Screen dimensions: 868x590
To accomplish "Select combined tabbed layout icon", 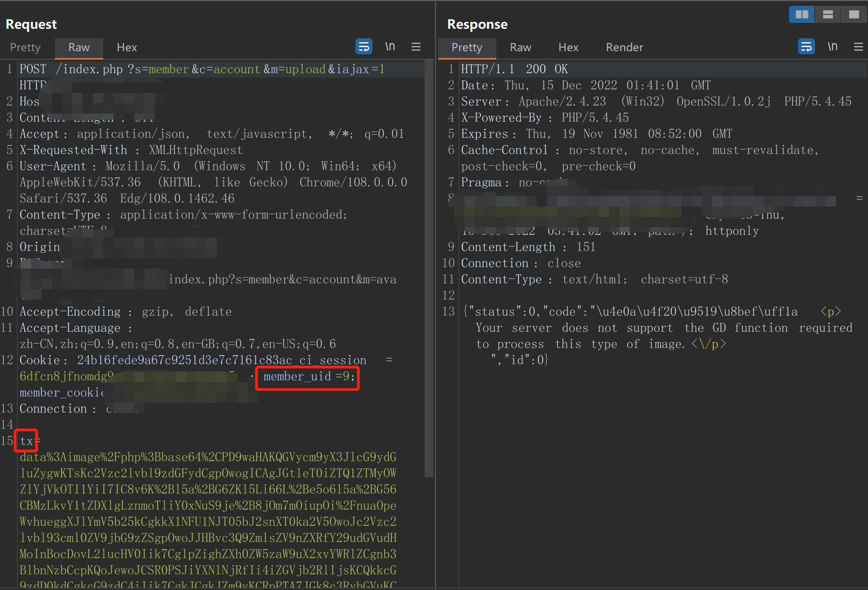I will (854, 14).
